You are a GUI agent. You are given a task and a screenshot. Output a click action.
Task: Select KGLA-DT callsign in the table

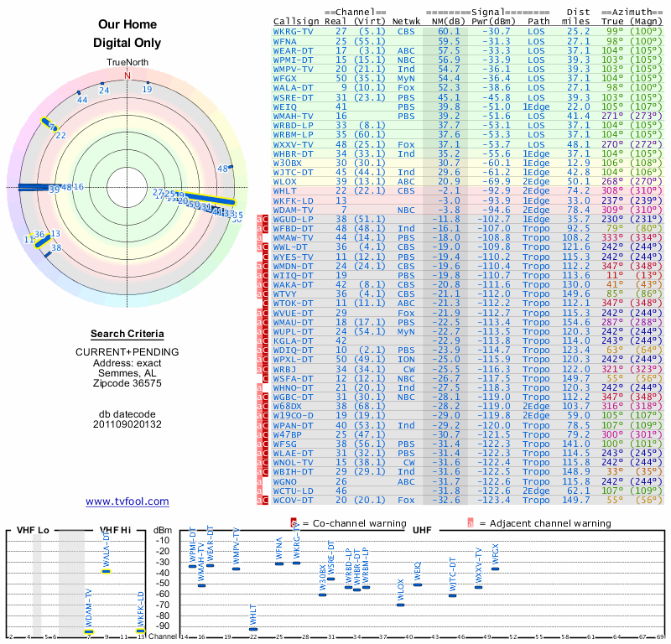tap(293, 341)
